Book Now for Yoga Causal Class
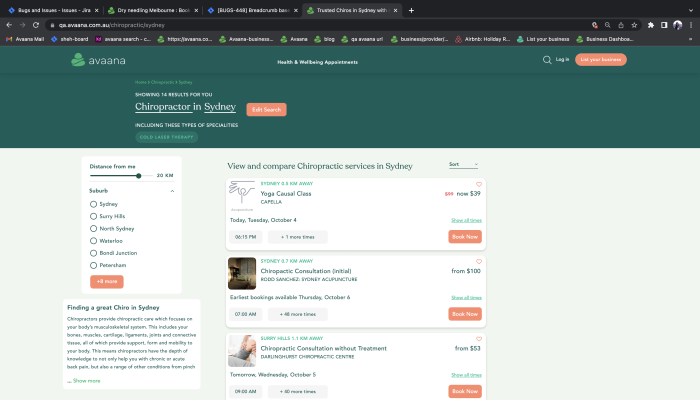The image size is (700, 400). pos(465,237)
